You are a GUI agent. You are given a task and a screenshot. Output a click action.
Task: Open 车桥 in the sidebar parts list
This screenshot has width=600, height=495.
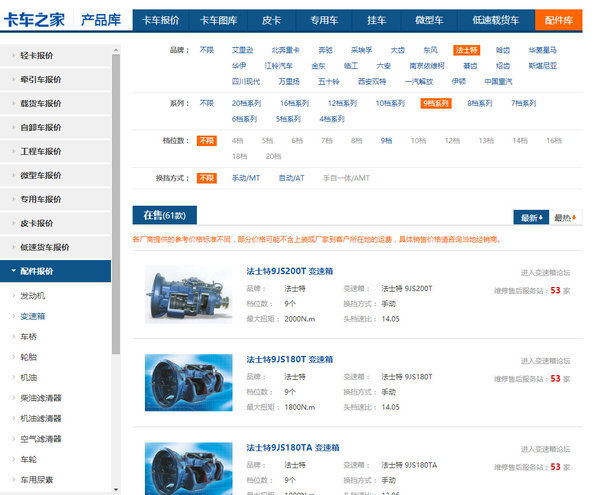pyautogui.click(x=29, y=337)
